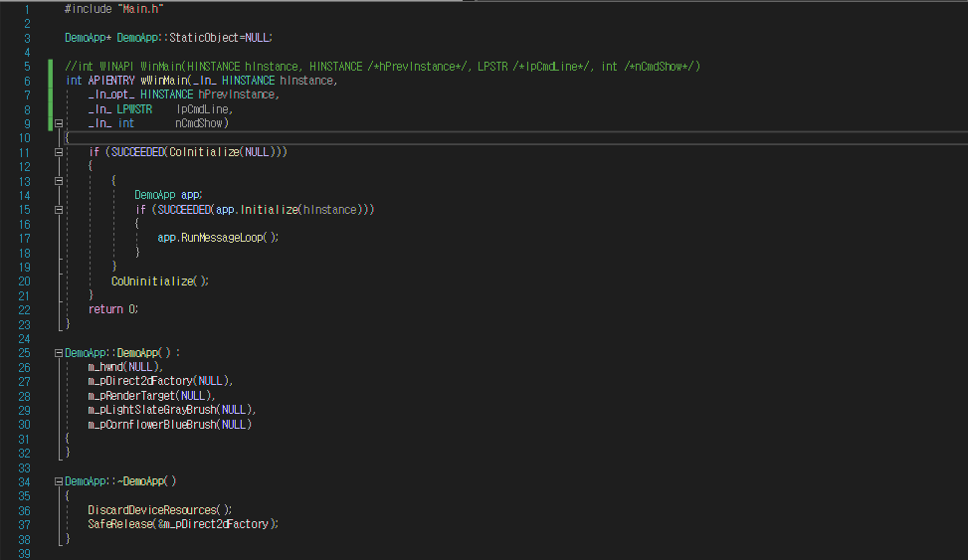The image size is (968, 560).
Task: Click the SafeRelease call in the destructor
Action: point(183,524)
